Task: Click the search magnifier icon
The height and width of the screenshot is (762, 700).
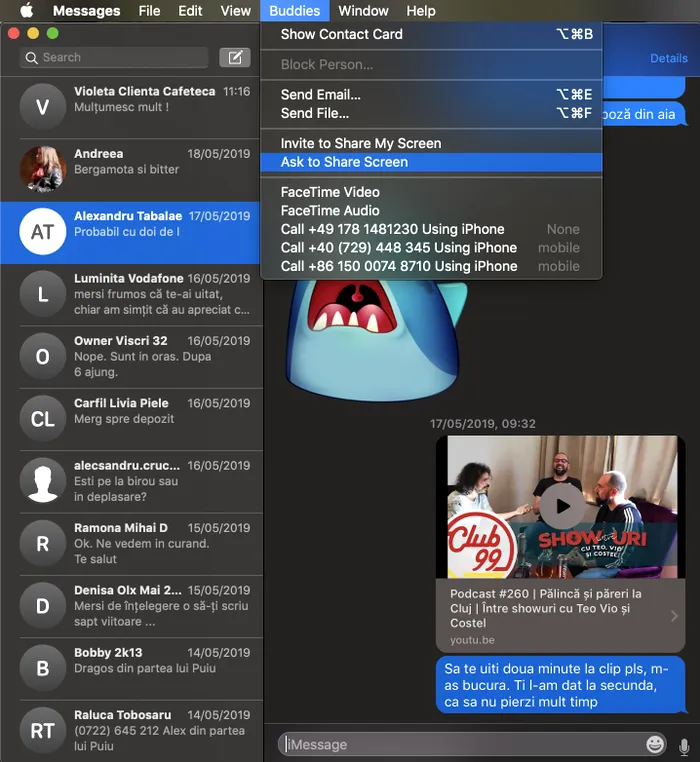Action: 32,58
